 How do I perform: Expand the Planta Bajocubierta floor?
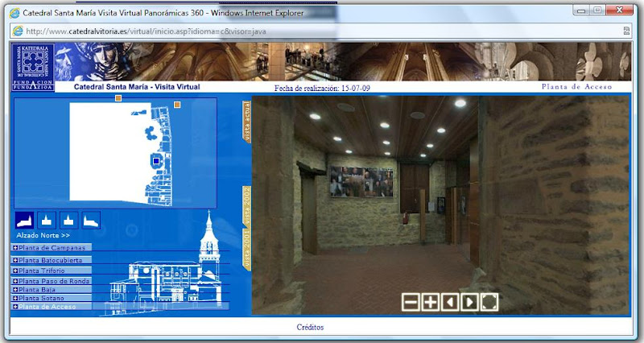pos(52,260)
